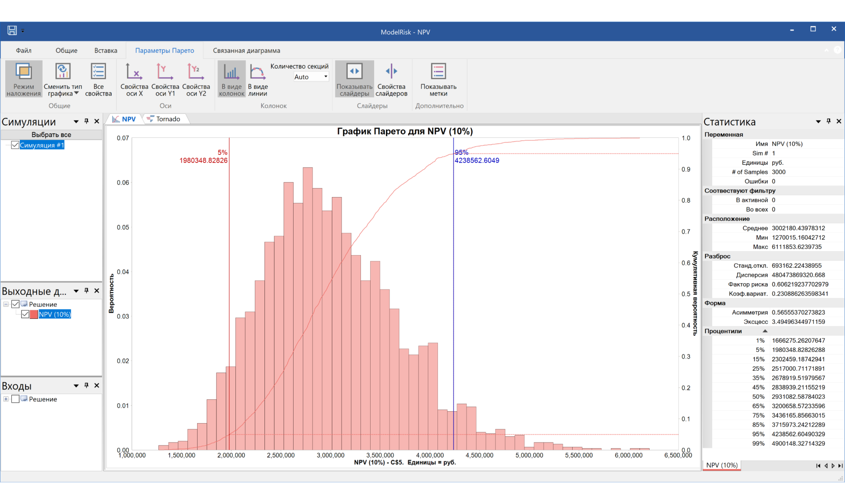Image resolution: width=845 pixels, height=504 pixels.
Task: Click the NPV (10%) red color swatch
Action: (34, 314)
